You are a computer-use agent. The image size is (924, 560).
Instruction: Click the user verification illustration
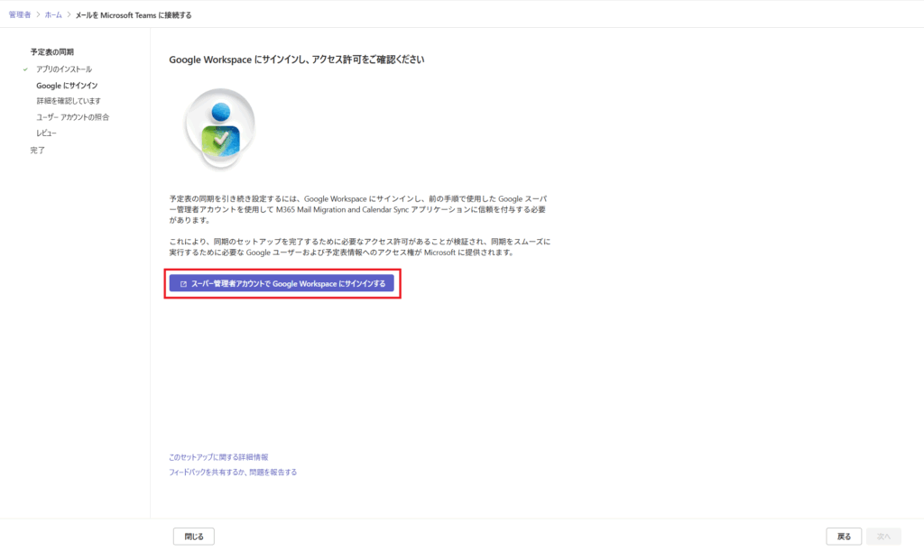pos(220,128)
